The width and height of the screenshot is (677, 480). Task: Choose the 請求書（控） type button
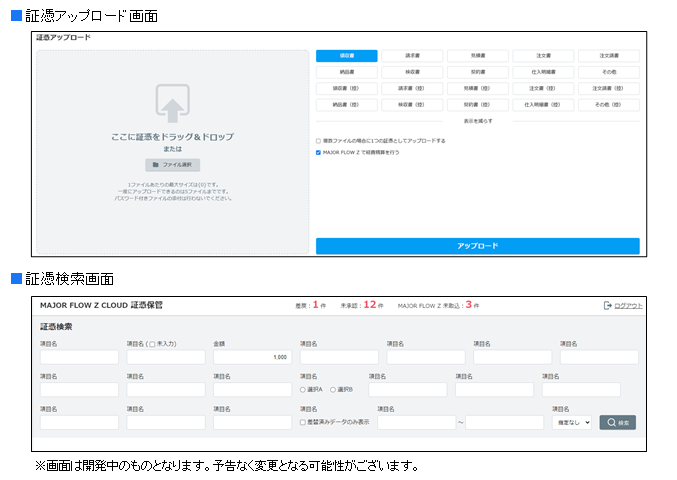click(412, 88)
